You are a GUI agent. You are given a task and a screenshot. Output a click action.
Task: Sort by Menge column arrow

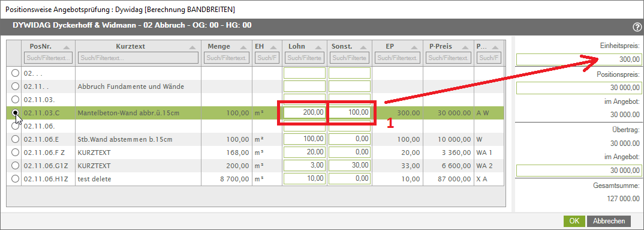[x=243, y=47]
